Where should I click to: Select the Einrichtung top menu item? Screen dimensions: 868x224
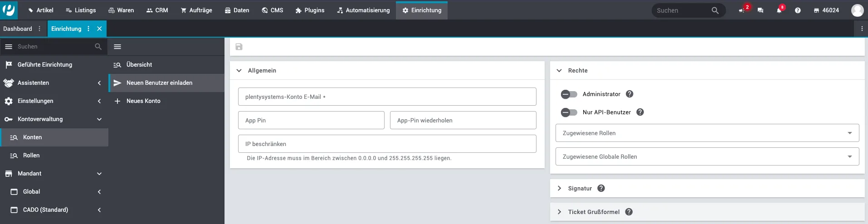(x=422, y=10)
